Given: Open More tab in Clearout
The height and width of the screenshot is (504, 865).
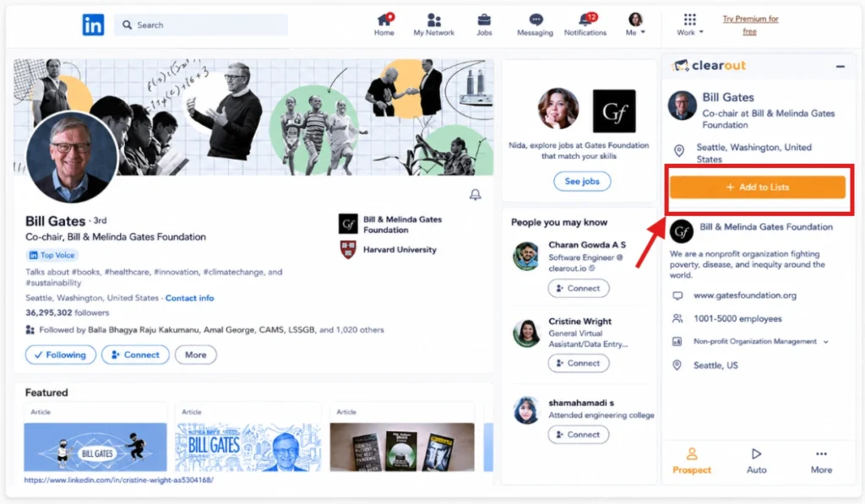Looking at the screenshot, I should pos(821,462).
